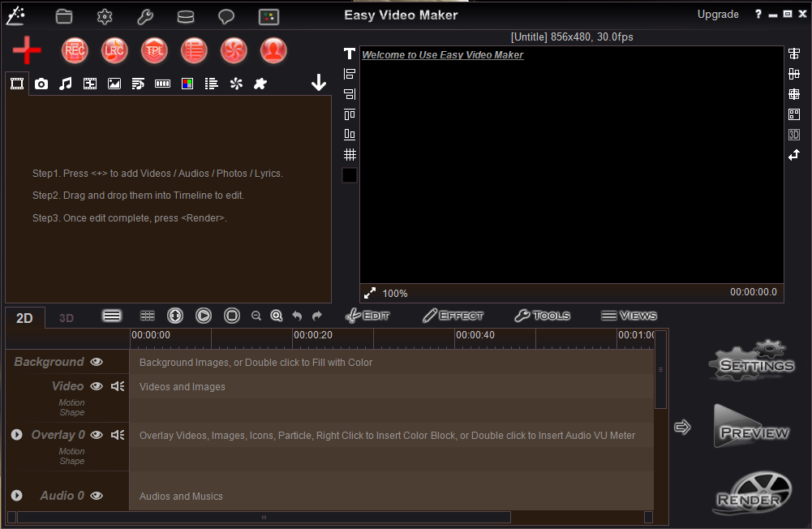Open the speech bubble feedback icon
The width and height of the screenshot is (812, 529).
coord(226,17)
